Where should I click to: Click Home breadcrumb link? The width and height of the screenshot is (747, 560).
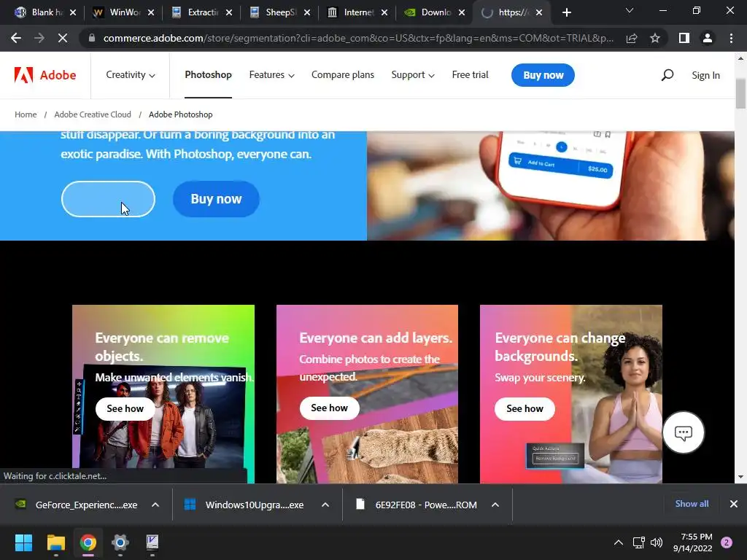(26, 114)
